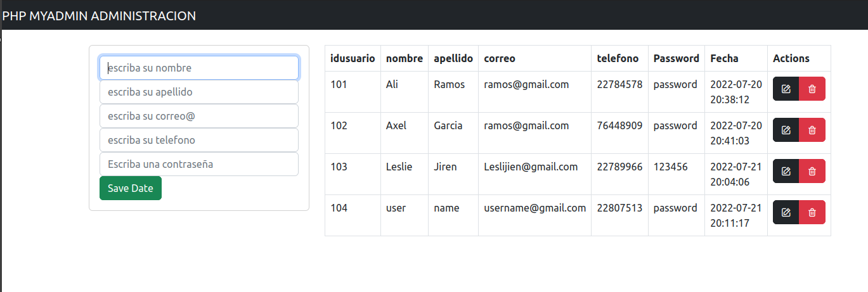Viewport: 868px width, 292px height.
Task: Select the phone number 22789966
Action: click(619, 167)
